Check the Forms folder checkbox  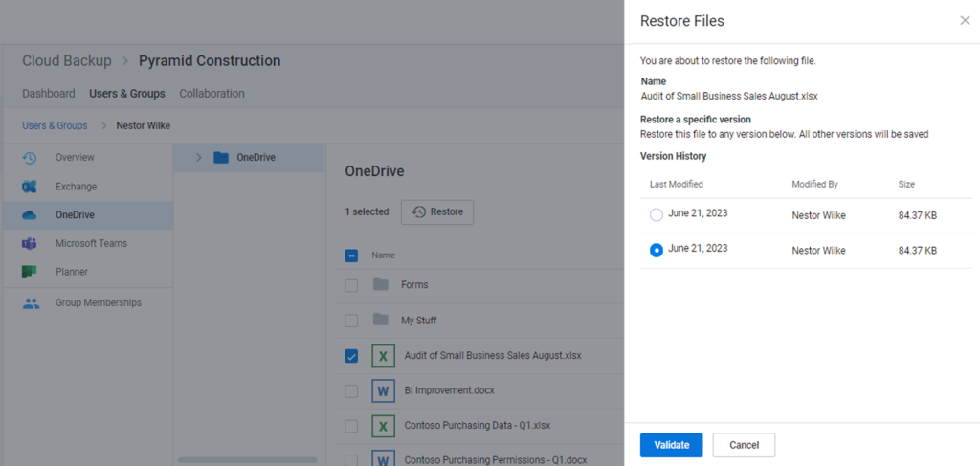point(351,285)
